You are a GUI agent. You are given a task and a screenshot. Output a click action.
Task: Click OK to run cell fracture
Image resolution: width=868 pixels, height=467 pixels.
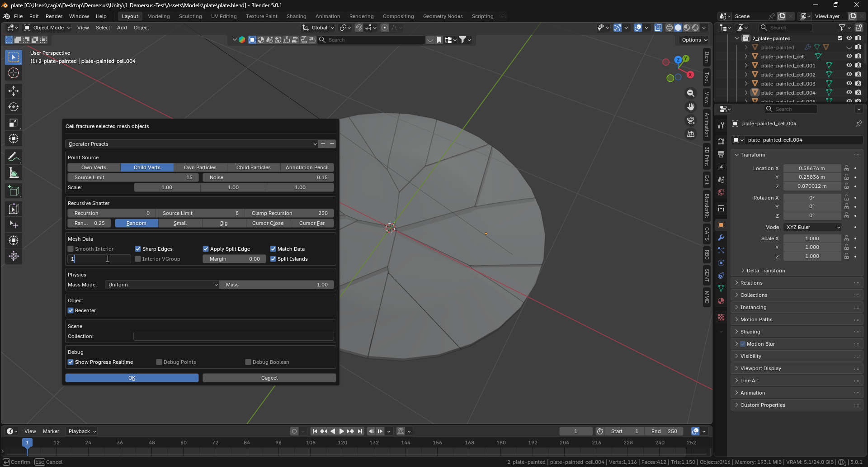click(x=132, y=378)
